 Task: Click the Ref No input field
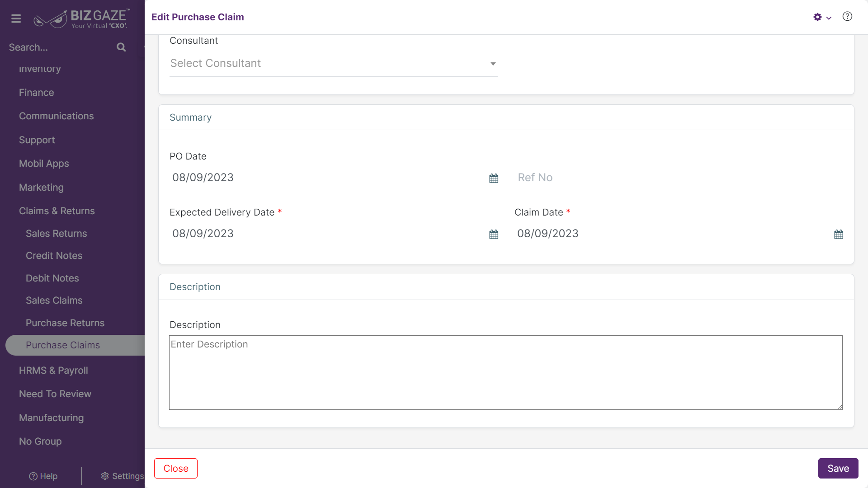(679, 178)
